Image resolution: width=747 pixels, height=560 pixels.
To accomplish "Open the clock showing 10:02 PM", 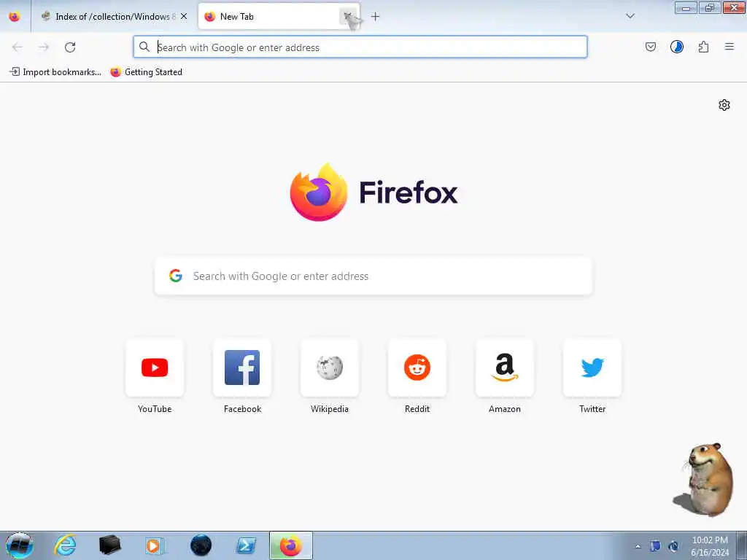I will click(x=710, y=546).
